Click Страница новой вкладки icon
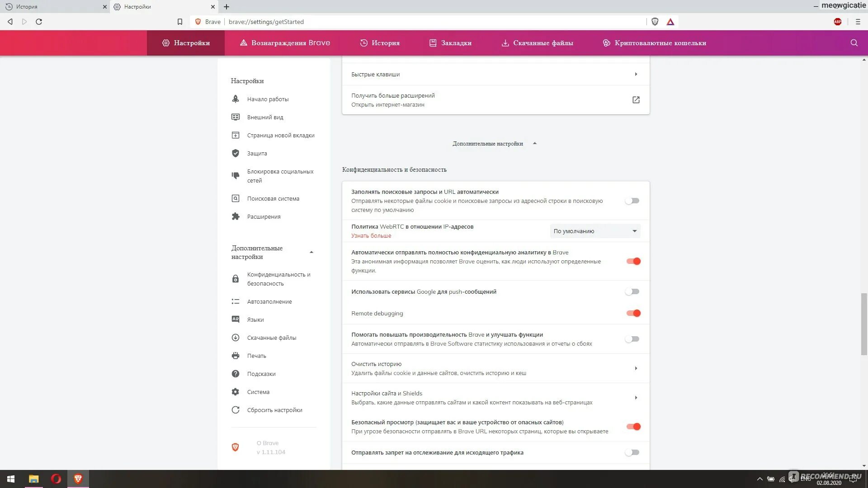 (236, 135)
